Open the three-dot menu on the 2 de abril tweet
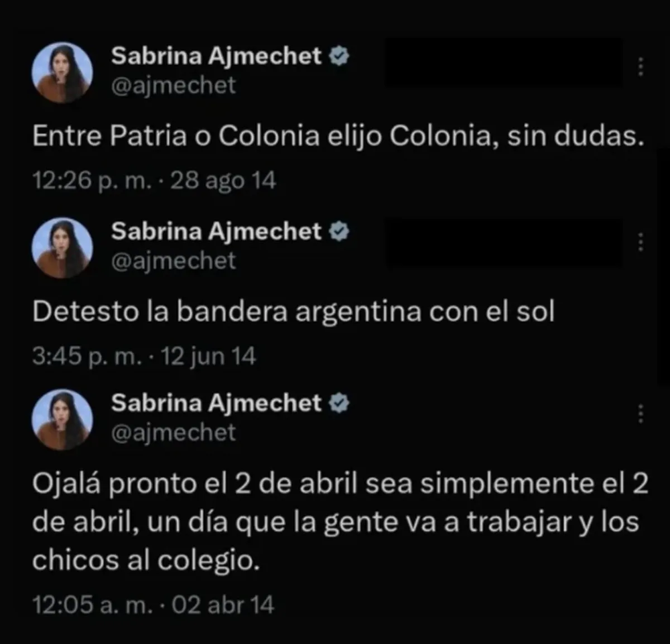The width and height of the screenshot is (670, 644). 640,413
